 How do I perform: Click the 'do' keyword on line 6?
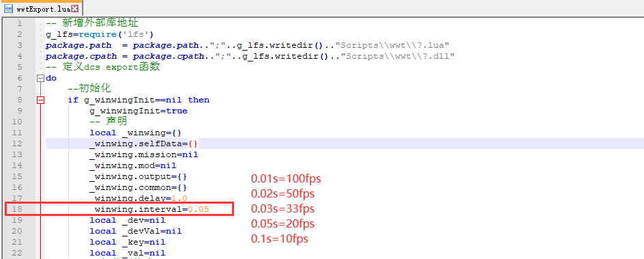coord(51,78)
